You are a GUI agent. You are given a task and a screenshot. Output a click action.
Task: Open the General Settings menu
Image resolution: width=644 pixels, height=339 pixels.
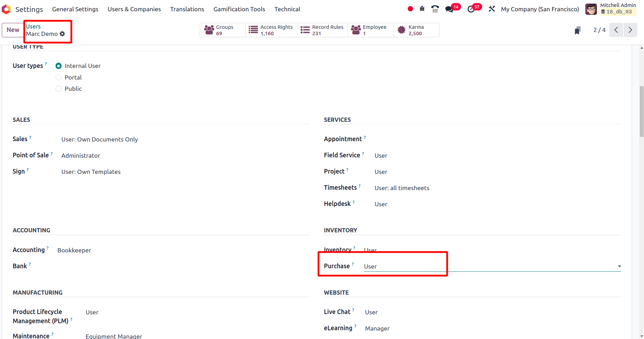tap(75, 9)
